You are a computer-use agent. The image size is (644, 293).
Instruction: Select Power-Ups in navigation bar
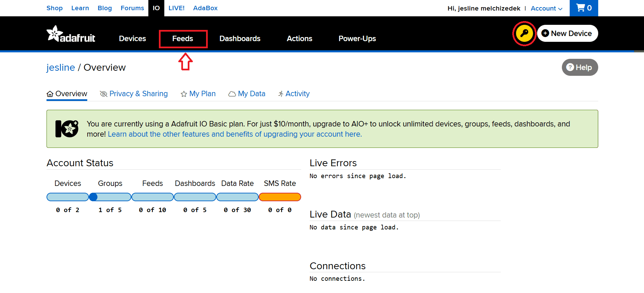coord(357,39)
